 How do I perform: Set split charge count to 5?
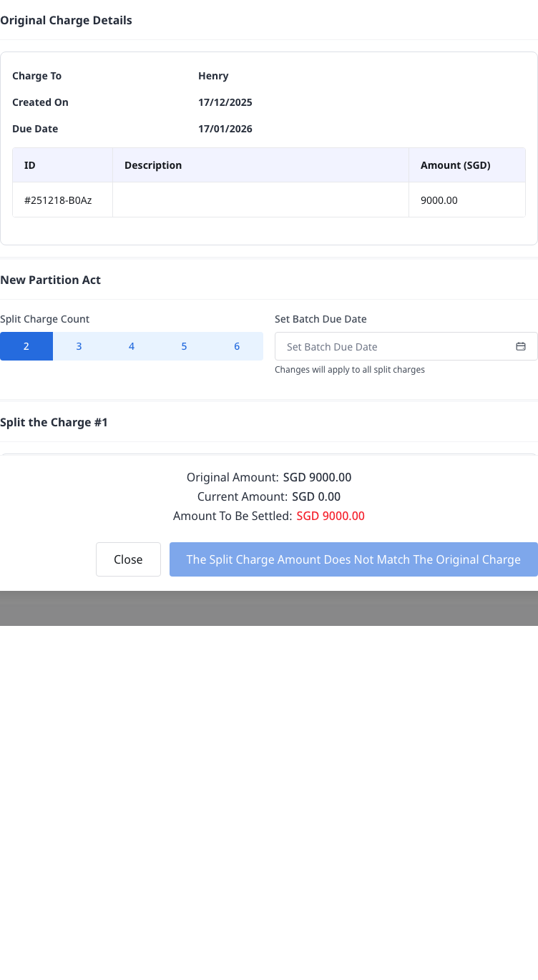[x=184, y=346]
